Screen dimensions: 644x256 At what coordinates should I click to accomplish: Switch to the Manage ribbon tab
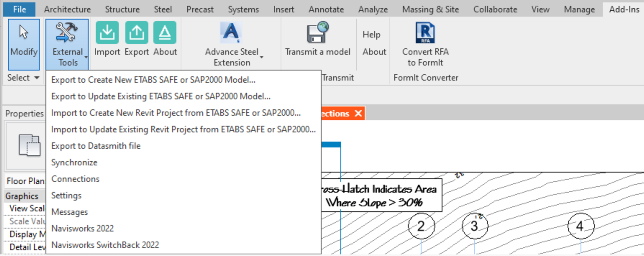(x=579, y=9)
